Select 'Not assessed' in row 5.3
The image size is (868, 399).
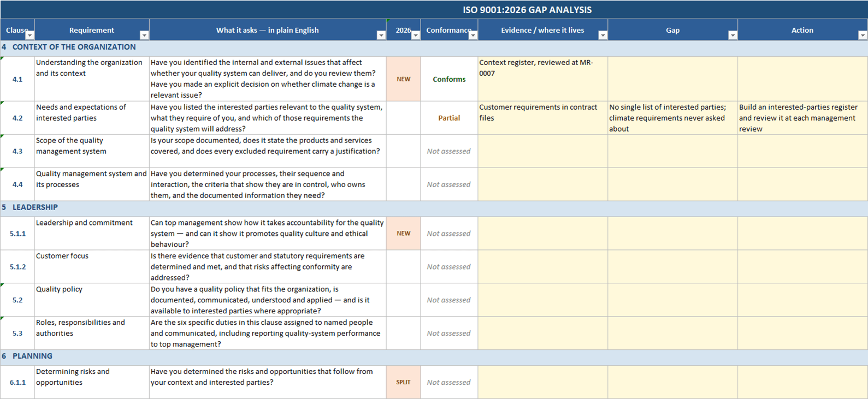pyautogui.click(x=449, y=334)
